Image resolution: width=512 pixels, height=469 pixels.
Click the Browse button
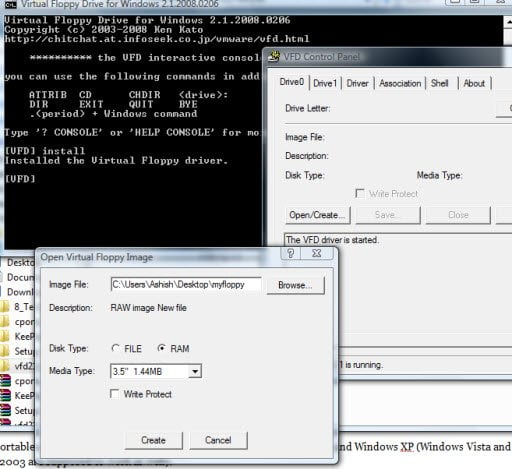(295, 285)
